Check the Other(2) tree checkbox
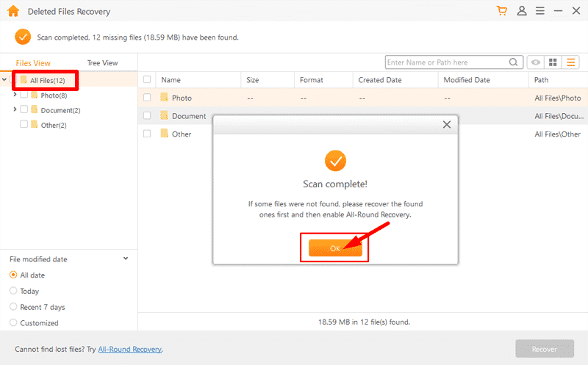Image resolution: width=588 pixels, height=365 pixels. [x=24, y=124]
